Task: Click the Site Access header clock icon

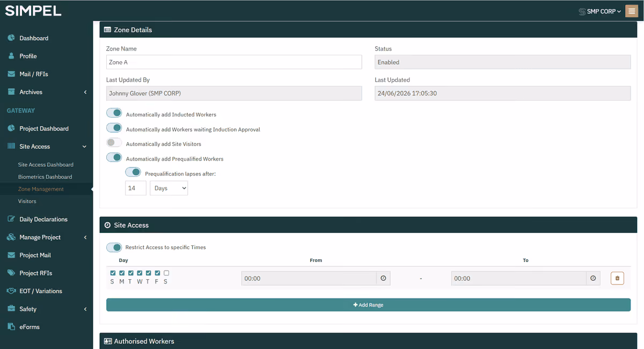Action: (107, 225)
